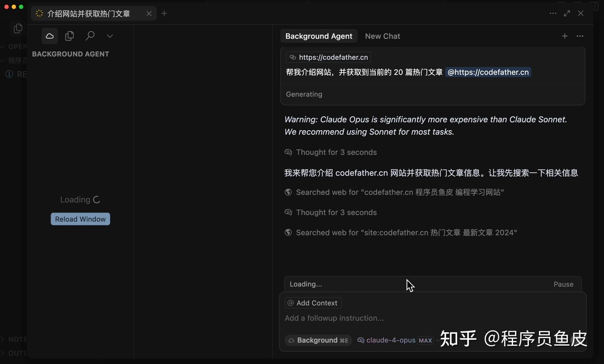The height and width of the screenshot is (364, 604).
Task: Open the chevron dropdown in the agent toolbar
Action: point(109,36)
